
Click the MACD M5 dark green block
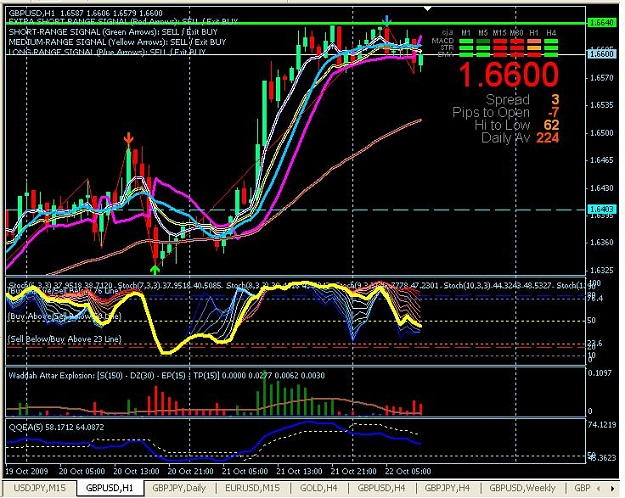[x=483, y=41]
